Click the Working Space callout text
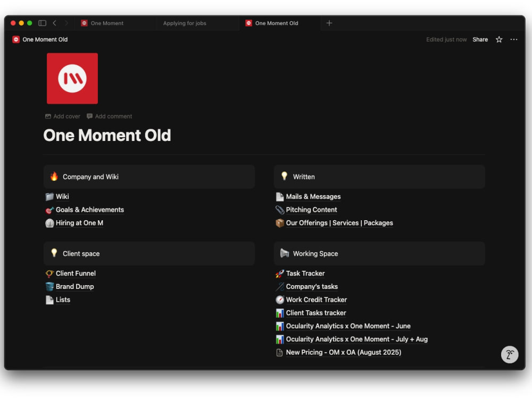The width and height of the screenshot is (532, 399). tap(315, 253)
